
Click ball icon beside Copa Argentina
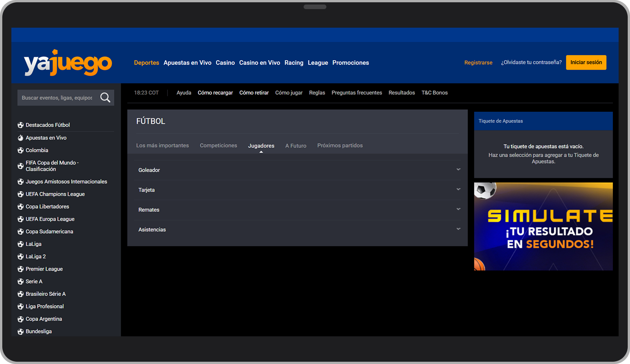[x=20, y=319]
